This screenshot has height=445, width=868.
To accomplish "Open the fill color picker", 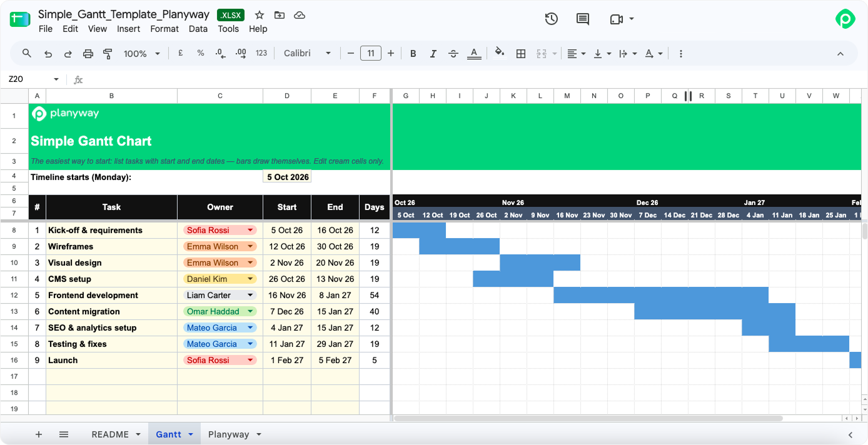I will click(500, 53).
